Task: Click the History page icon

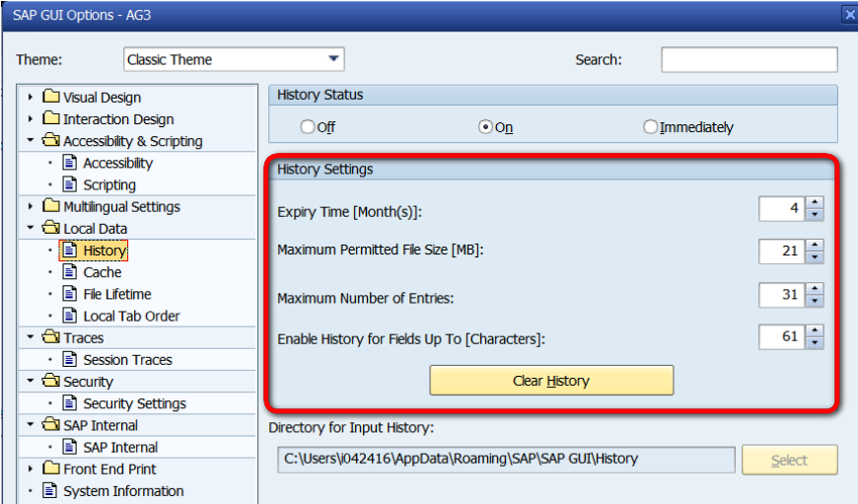Action: (69, 251)
